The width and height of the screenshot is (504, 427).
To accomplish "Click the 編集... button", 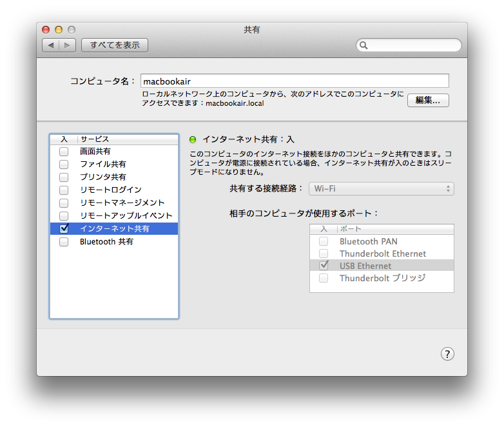I will pos(428,101).
